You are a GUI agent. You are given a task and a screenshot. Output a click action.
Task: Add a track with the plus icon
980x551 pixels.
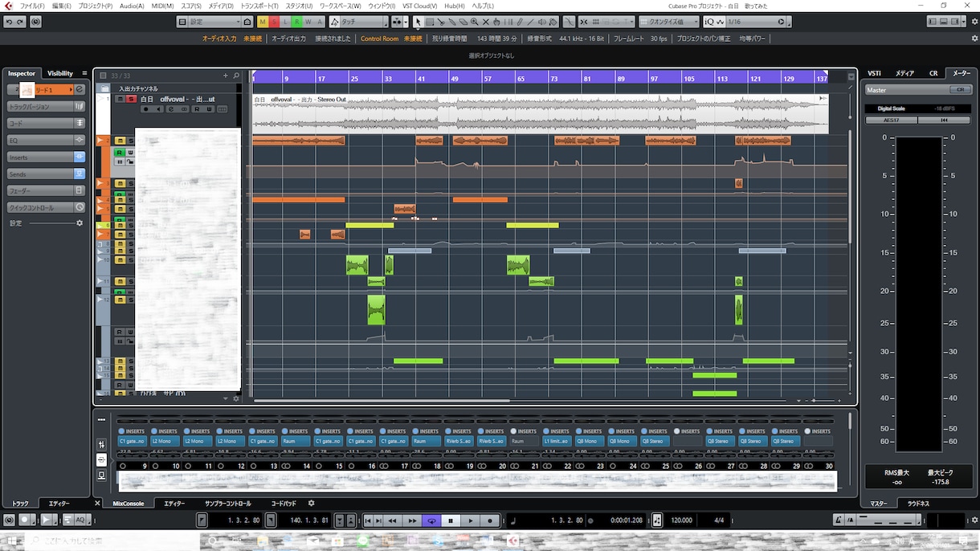coord(226,76)
